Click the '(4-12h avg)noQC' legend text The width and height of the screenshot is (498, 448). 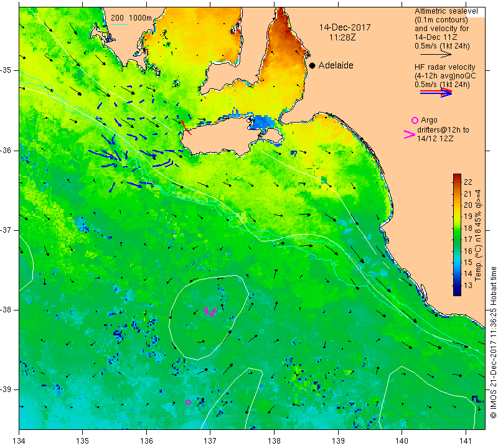445,76
